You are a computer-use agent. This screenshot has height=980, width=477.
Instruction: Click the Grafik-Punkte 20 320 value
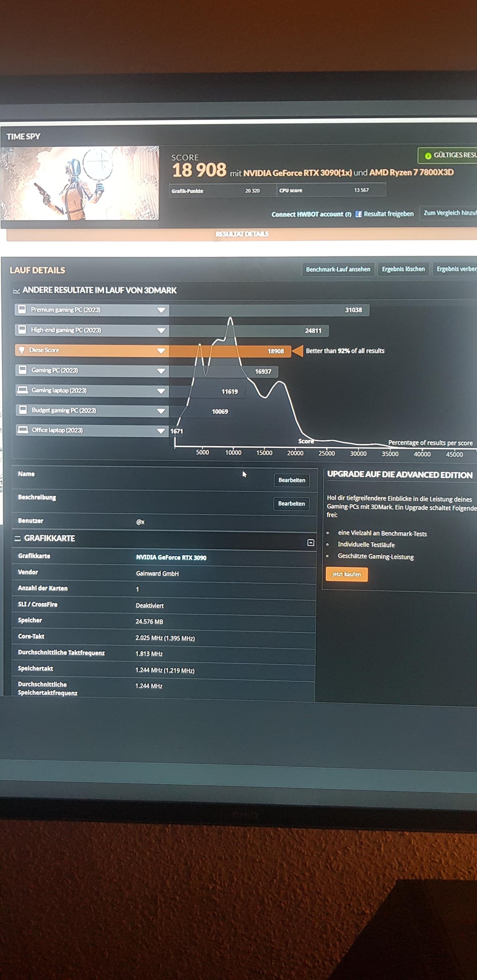click(253, 191)
